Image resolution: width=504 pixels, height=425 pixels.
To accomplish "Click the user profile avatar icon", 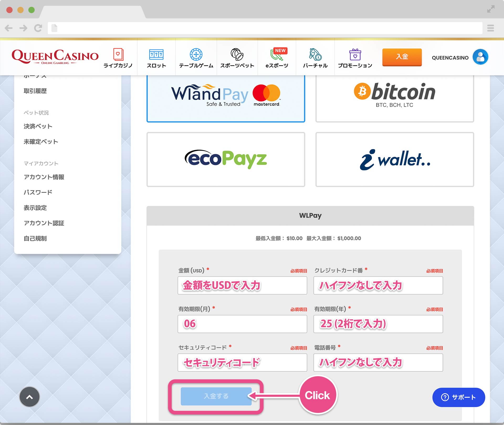I will coord(480,57).
